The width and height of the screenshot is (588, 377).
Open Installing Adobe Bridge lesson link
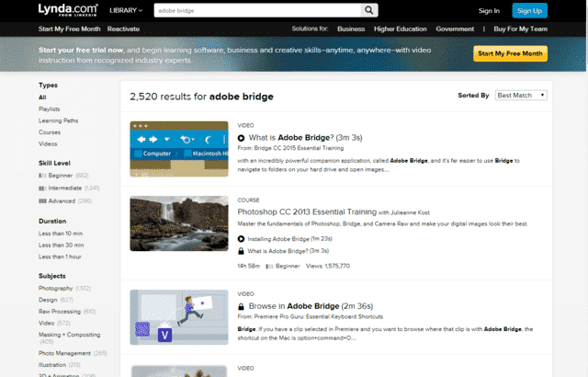coord(290,239)
